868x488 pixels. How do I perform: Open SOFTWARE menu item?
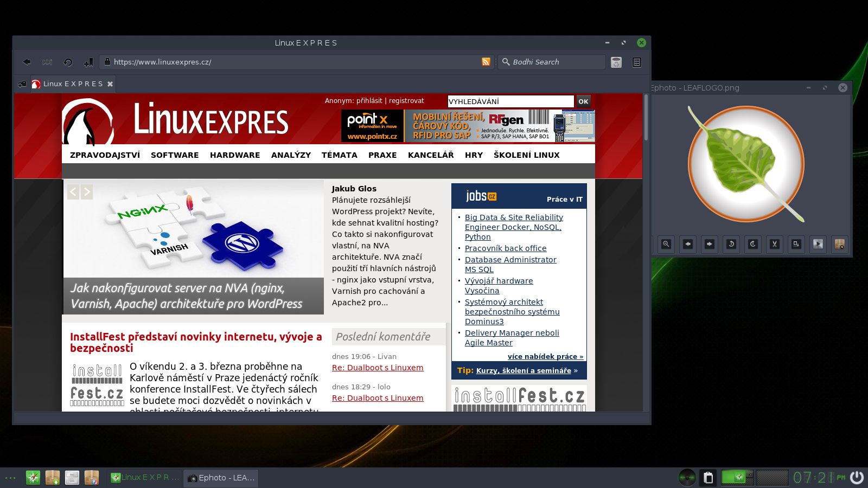pos(175,155)
